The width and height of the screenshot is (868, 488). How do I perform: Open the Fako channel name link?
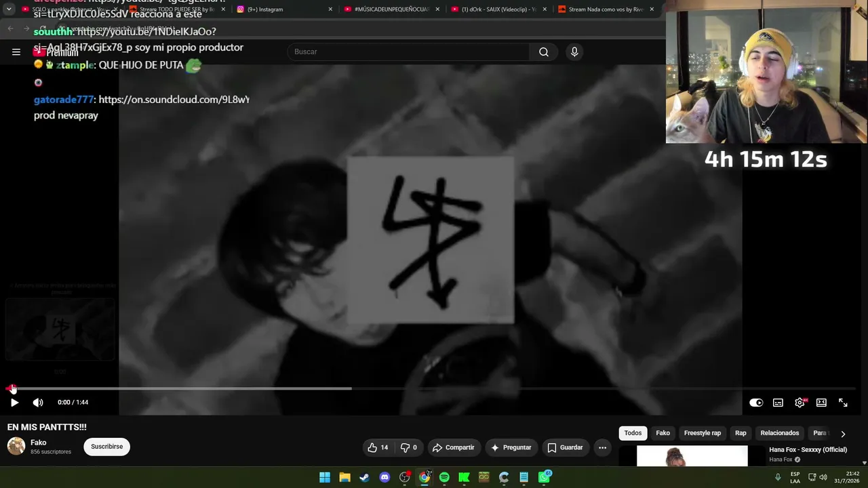[x=39, y=443]
